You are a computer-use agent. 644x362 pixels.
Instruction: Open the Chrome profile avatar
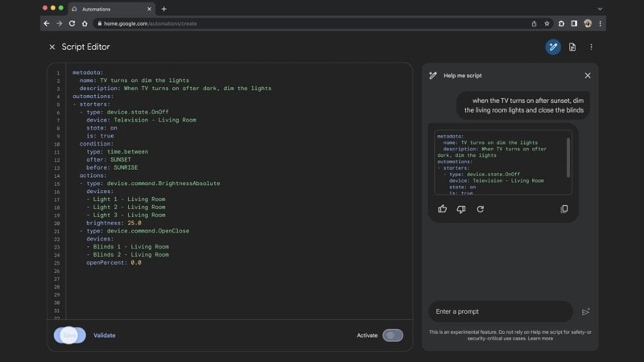588,23
